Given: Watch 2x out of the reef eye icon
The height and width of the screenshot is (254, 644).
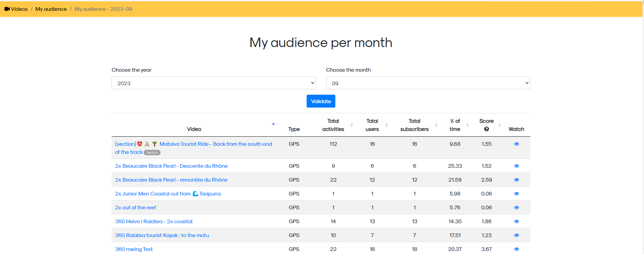Looking at the screenshot, I should tap(517, 208).
